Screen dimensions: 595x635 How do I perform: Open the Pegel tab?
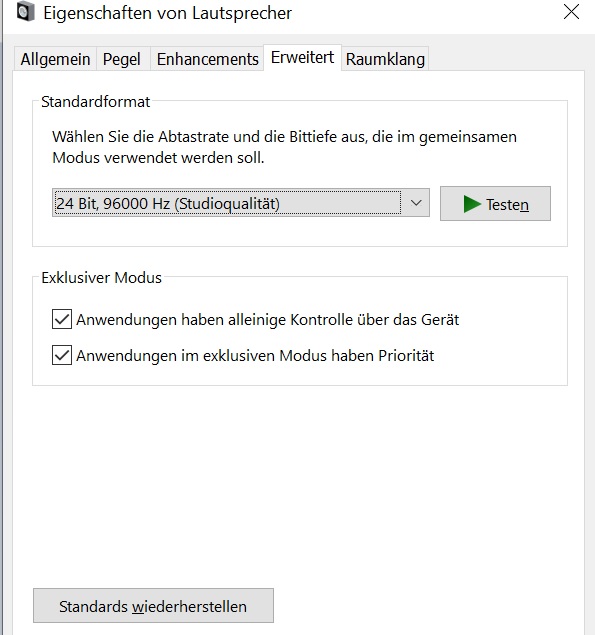122,59
